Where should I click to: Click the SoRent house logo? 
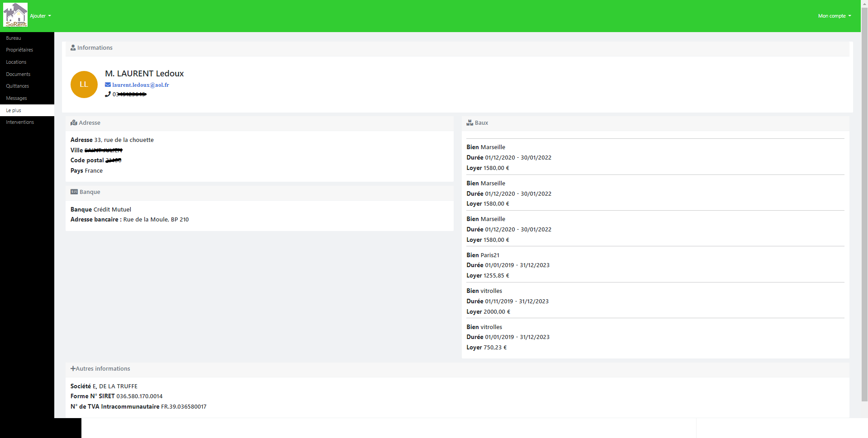(15, 15)
